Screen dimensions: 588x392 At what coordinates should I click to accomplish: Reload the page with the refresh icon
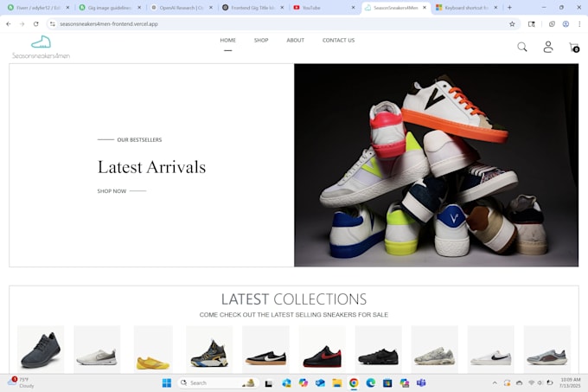[x=36, y=23]
